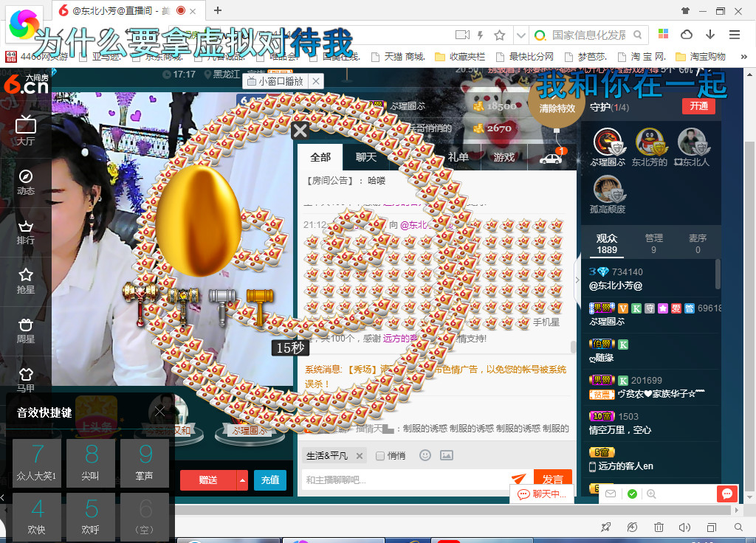Open the 动态 feed sidebar icon
Image resolution: width=756 pixels, height=543 pixels.
(x=26, y=182)
